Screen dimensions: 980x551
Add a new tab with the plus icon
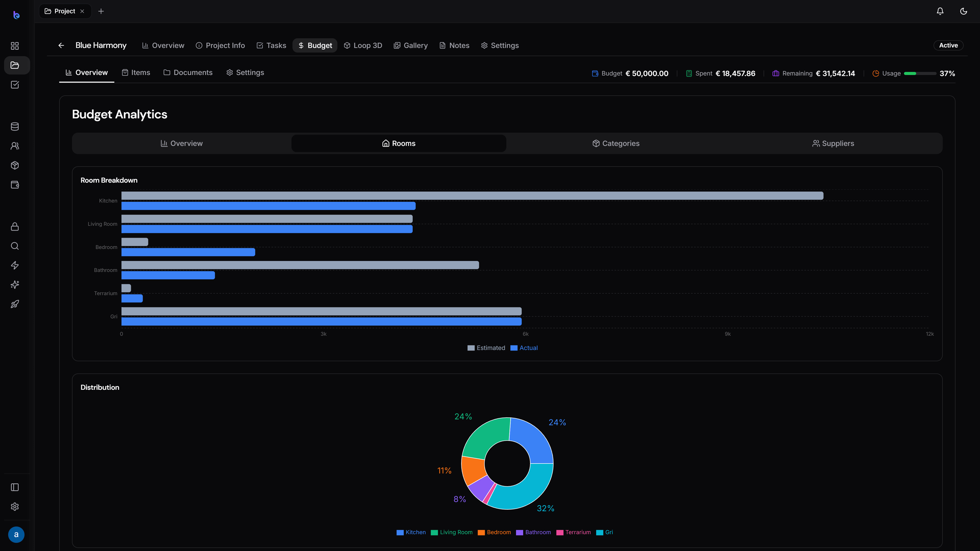[101, 11]
